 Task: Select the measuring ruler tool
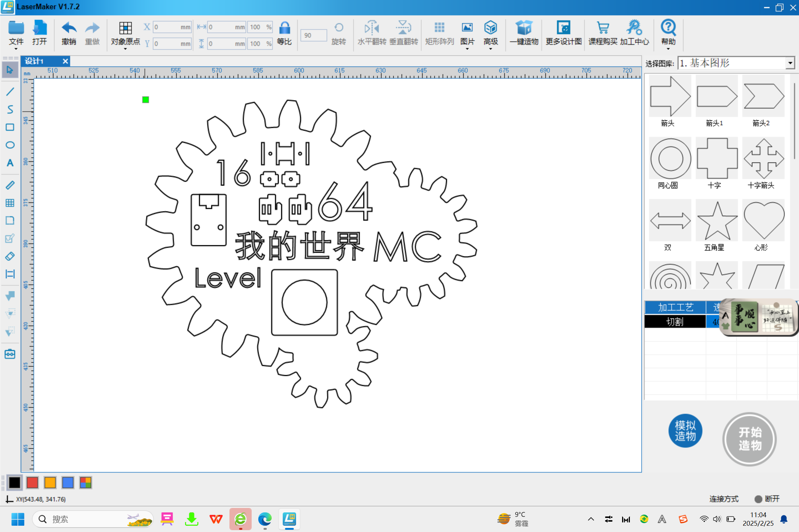coord(10,185)
